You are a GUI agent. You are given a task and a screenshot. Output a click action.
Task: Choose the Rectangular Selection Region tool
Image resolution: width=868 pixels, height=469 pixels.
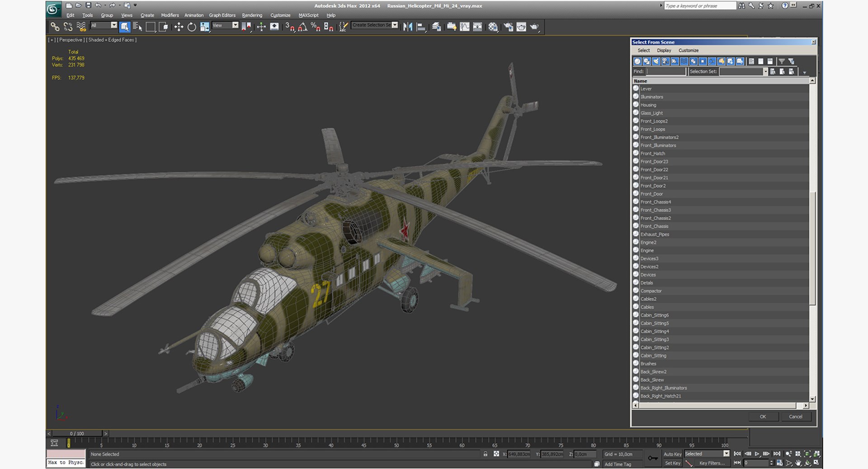(150, 27)
